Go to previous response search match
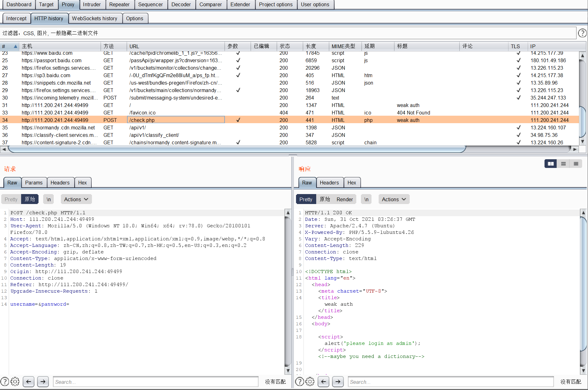This screenshot has width=588, height=390. tap(323, 381)
